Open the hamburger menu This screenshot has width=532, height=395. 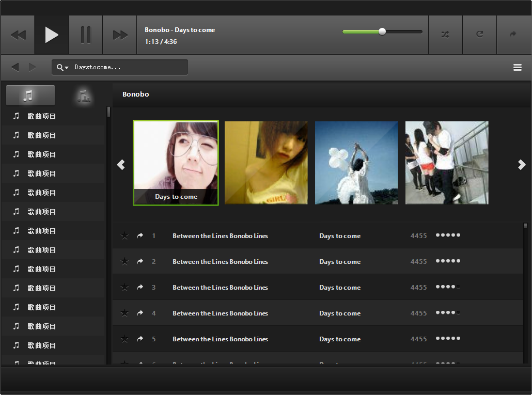point(517,68)
